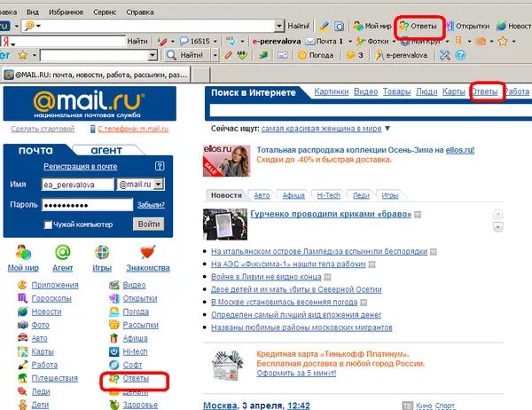Open the Избранное menu

tap(66, 12)
